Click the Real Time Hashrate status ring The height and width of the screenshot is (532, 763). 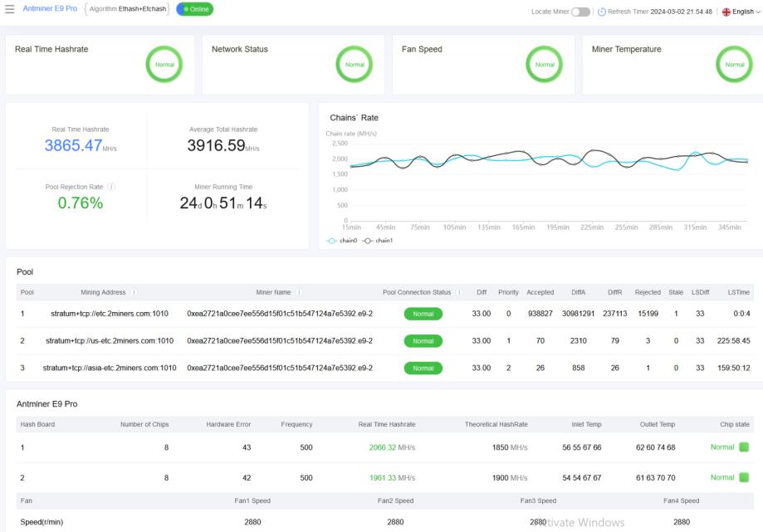(164, 64)
